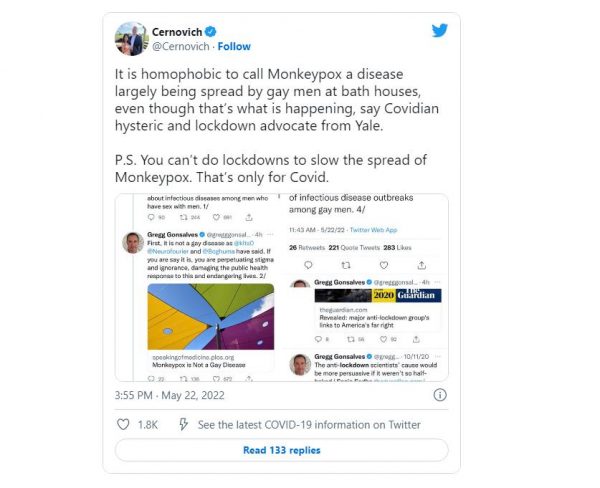
Task: Click the Twitter bird logo icon
Action: tap(440, 31)
